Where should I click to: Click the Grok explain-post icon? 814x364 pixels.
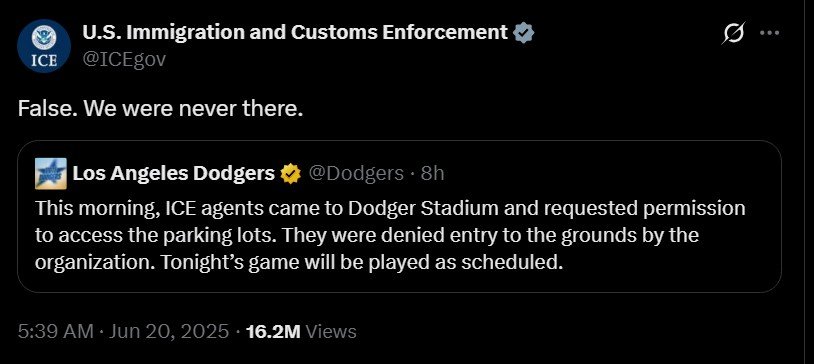click(734, 33)
